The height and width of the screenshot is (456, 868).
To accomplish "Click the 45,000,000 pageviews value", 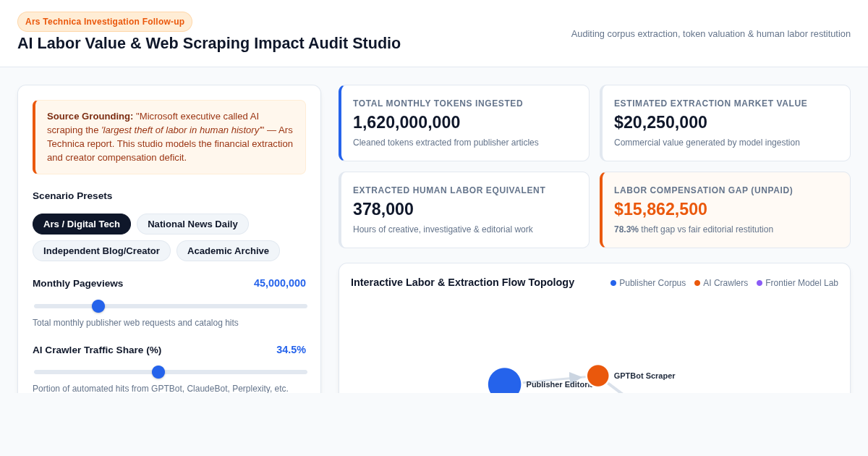I will [x=280, y=283].
